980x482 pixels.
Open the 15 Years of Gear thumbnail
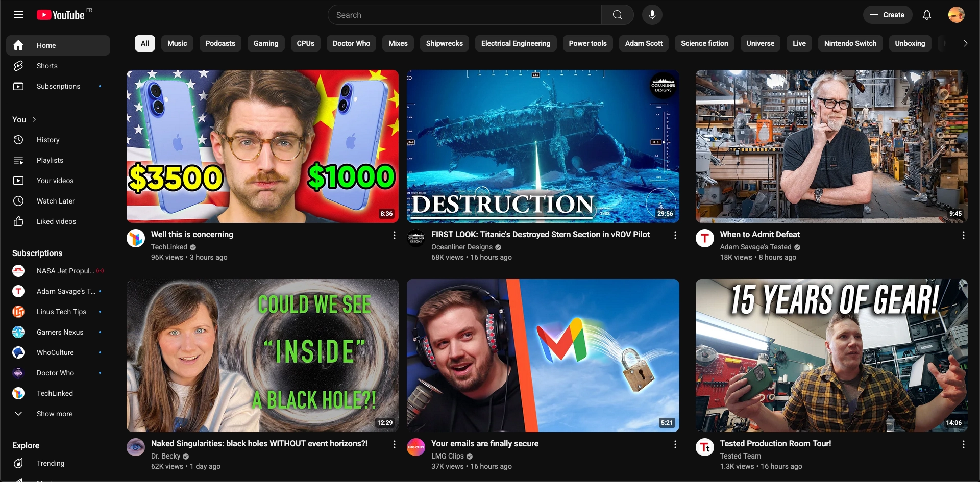pyautogui.click(x=831, y=356)
